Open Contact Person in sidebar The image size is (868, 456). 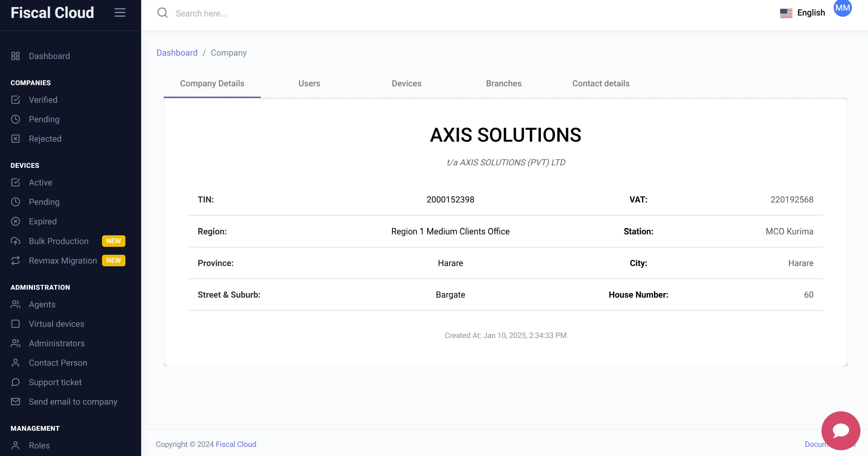[58, 363]
